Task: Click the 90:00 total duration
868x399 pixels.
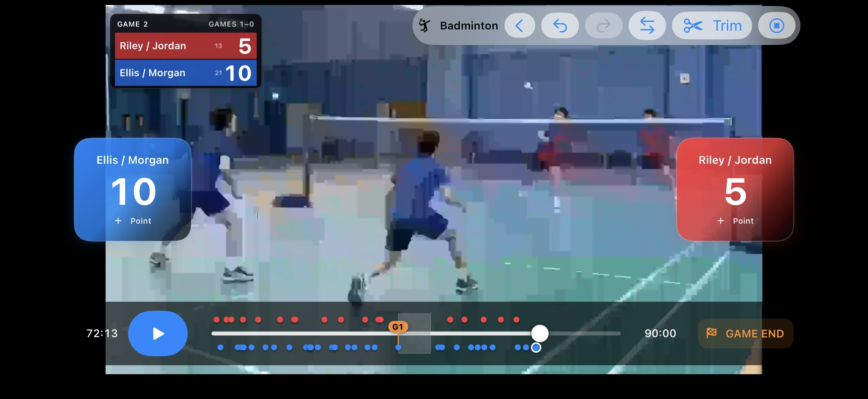Action: click(x=660, y=333)
